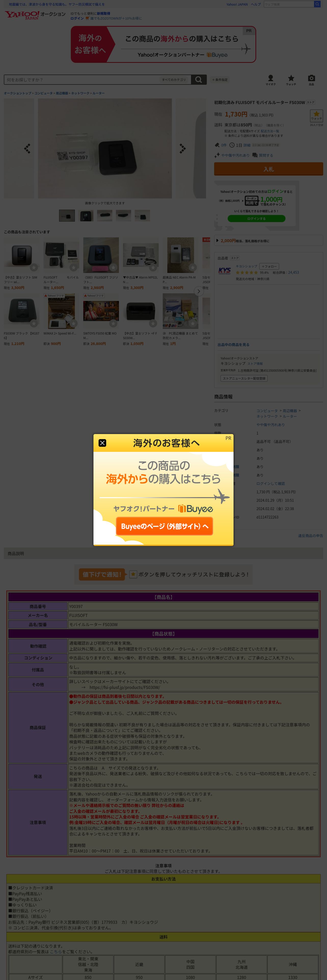
Task: Click main product image to enlarge
Action: 105,148
